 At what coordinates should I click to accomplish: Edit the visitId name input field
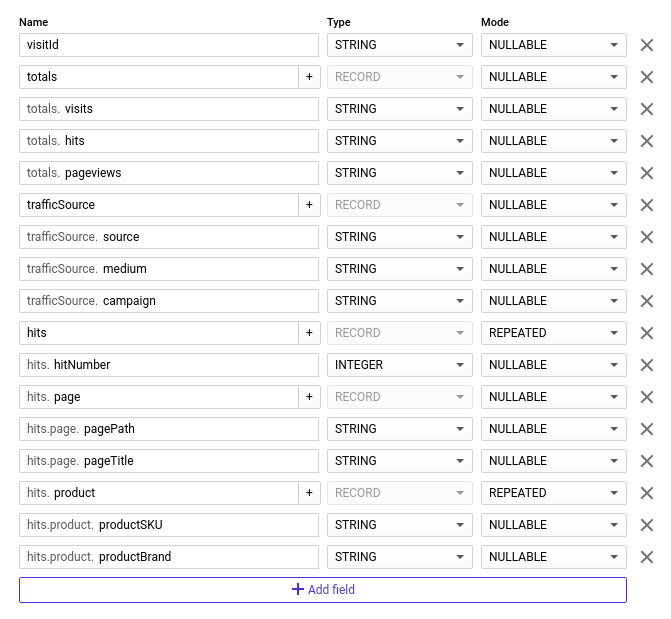[x=168, y=45]
